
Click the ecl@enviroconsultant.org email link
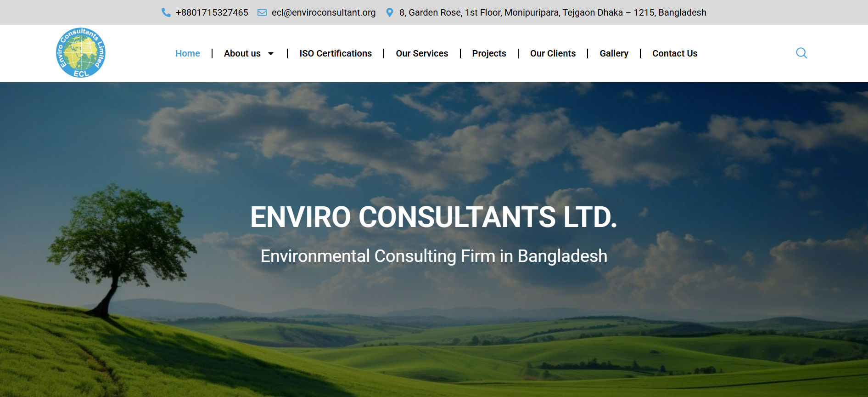coord(324,12)
